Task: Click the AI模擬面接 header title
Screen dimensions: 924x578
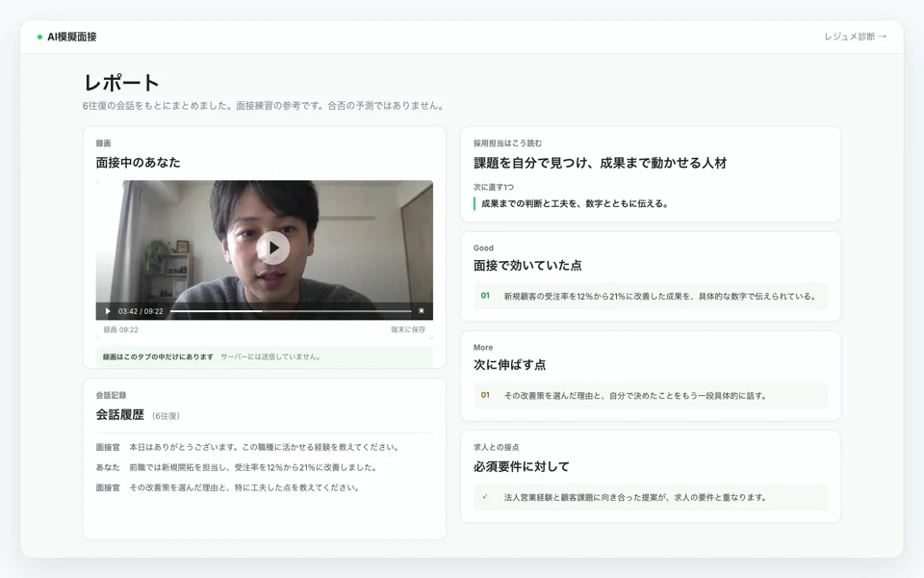Action: 72,37
